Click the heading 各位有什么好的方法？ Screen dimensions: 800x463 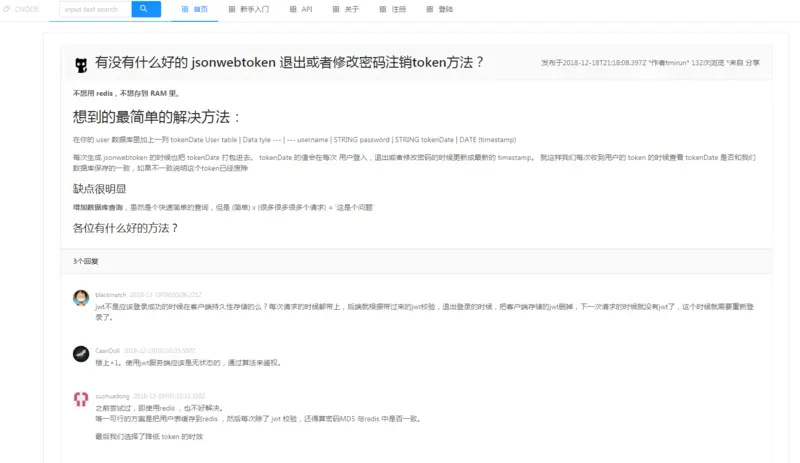click(126, 228)
